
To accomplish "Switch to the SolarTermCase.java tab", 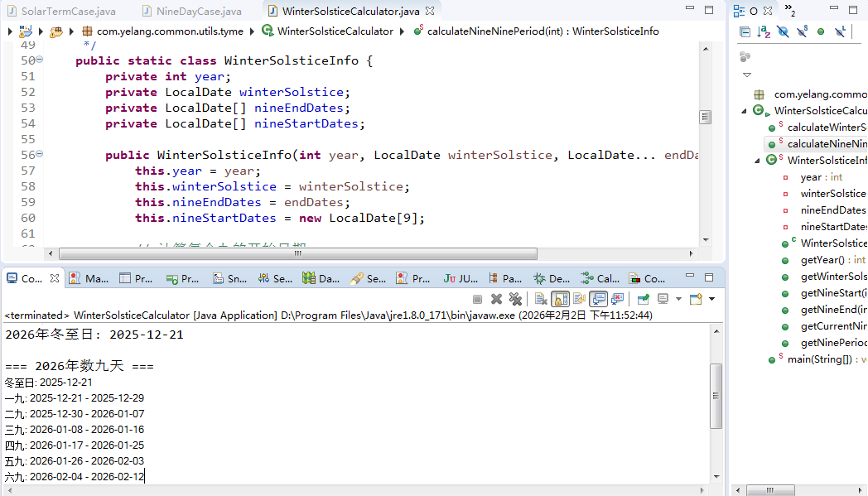I will pos(61,11).
